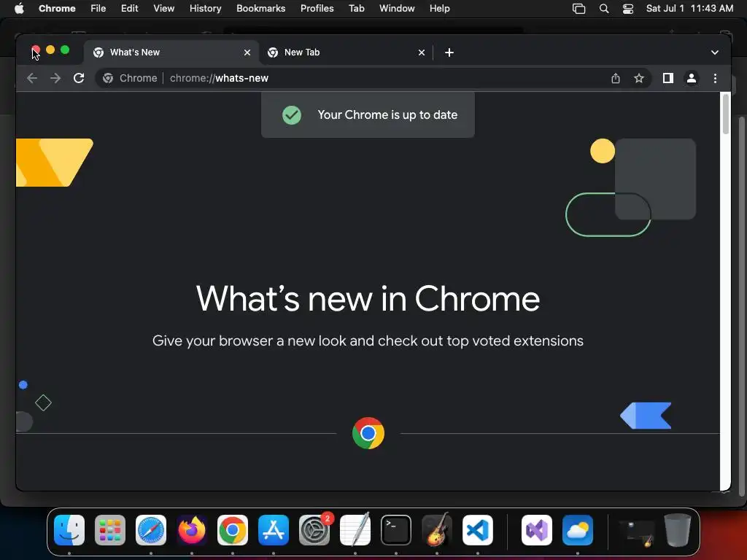Open the profile avatar menu
Viewport: 747px width, 560px height.
coord(692,78)
